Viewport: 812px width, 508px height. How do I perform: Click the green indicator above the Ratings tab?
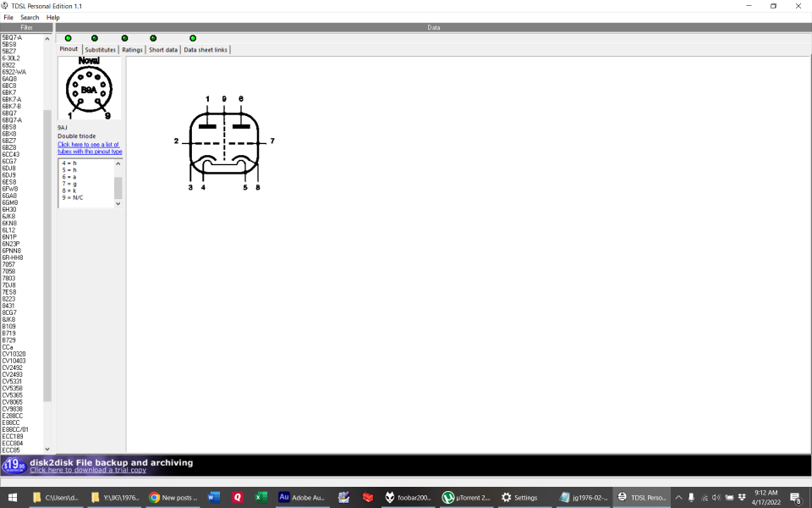coord(124,38)
